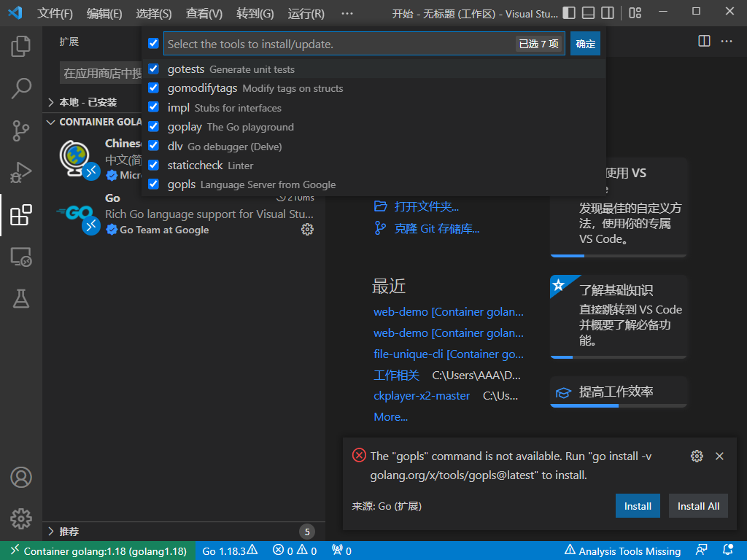Focus the extension marketplace search box
This screenshot has width=747, height=560.
coord(101,73)
